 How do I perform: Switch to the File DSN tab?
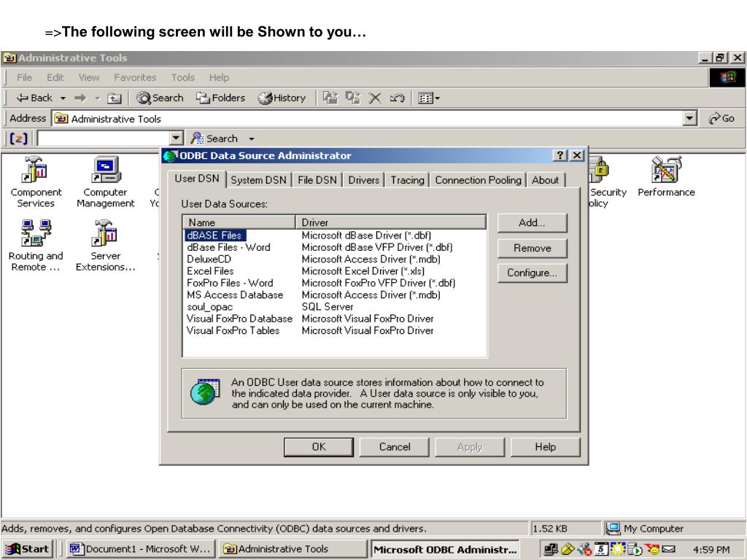point(317,180)
